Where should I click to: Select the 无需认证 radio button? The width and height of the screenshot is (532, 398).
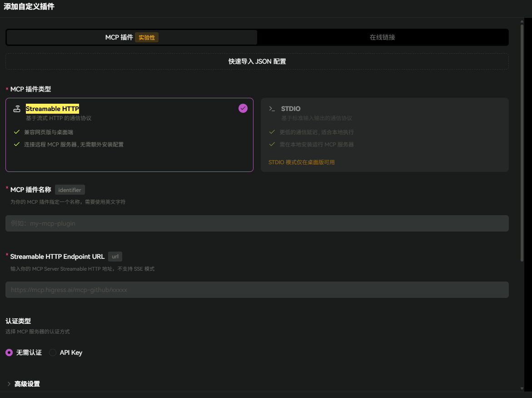tap(9, 353)
